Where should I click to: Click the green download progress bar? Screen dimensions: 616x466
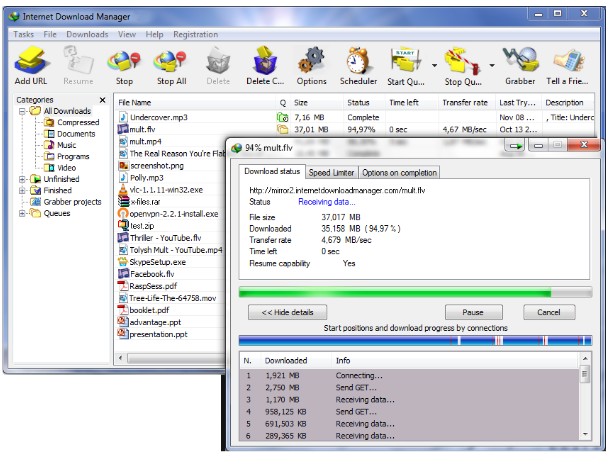pos(415,292)
